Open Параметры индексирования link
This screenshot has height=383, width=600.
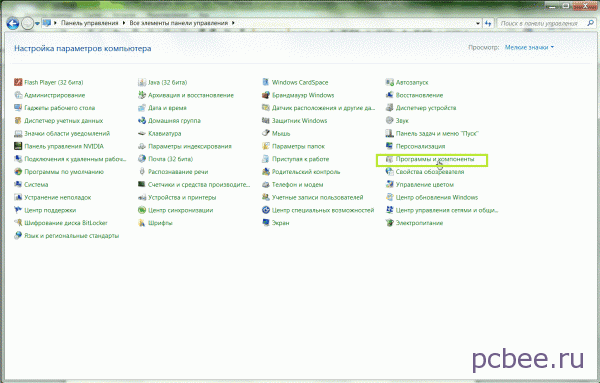point(190,146)
